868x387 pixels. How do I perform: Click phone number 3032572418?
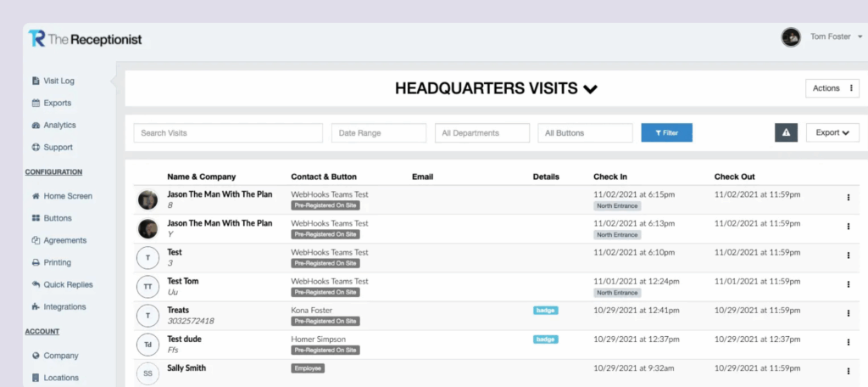tap(191, 321)
